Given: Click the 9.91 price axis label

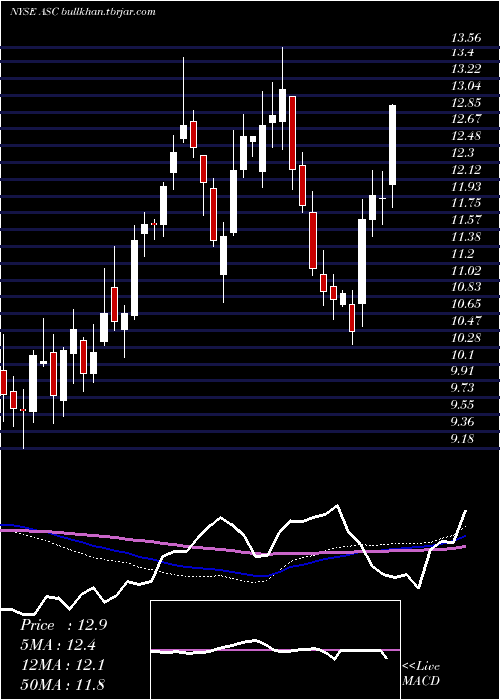Looking at the screenshot, I should [463, 371].
